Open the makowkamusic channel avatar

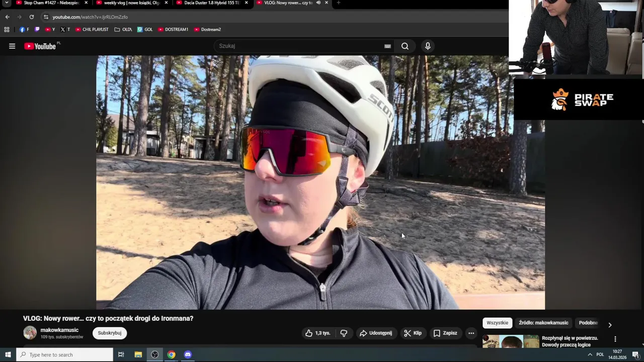tap(30, 333)
